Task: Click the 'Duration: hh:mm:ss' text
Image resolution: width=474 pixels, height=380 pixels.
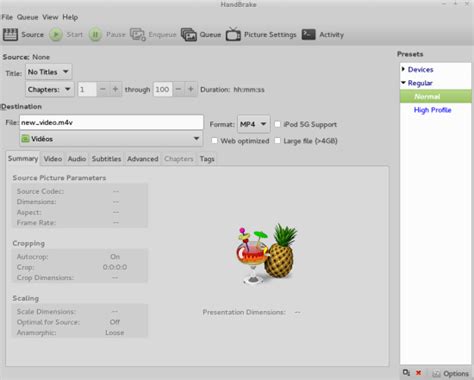Action: pyautogui.click(x=232, y=90)
